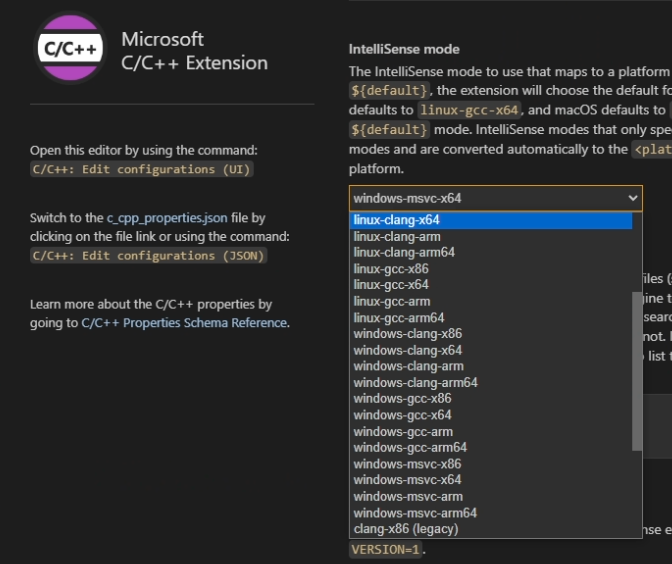672x564 pixels.
Task: Select windows-clang-x86 option
Action: [x=491, y=334]
